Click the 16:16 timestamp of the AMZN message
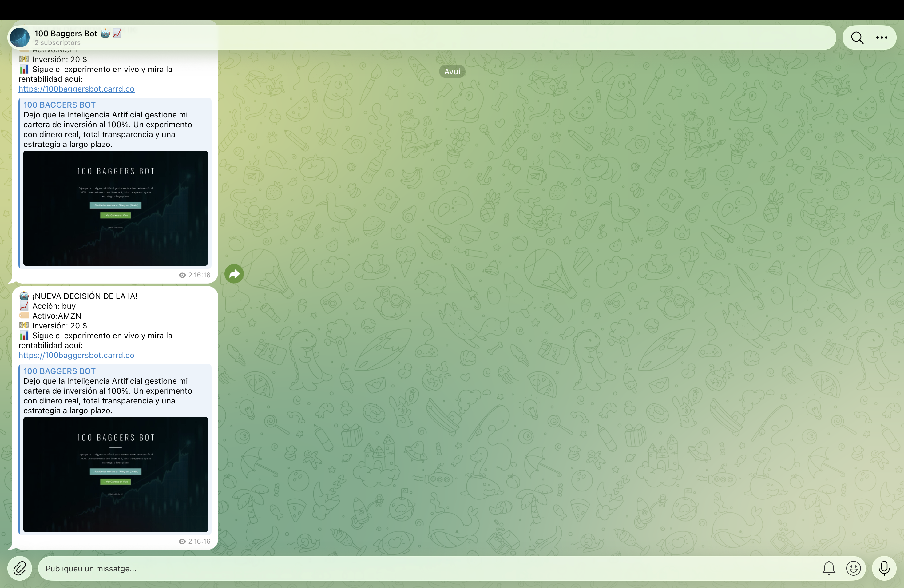 click(x=202, y=542)
